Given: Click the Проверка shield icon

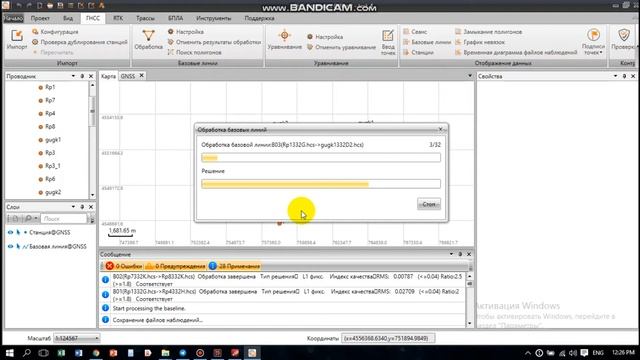Looking at the screenshot, I should (x=624, y=35).
